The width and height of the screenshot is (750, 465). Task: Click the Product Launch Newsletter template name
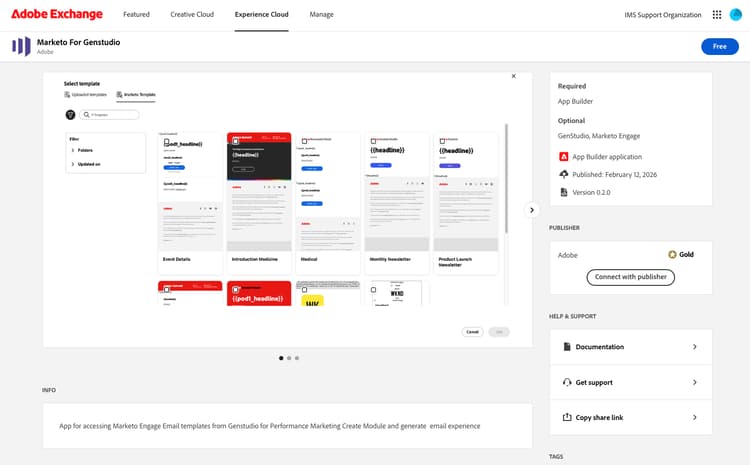(455, 262)
